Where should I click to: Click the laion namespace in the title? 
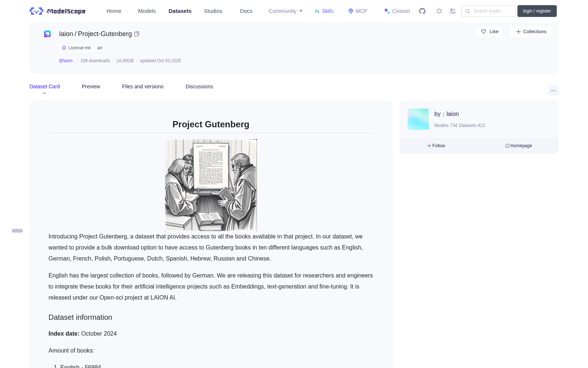tap(66, 34)
